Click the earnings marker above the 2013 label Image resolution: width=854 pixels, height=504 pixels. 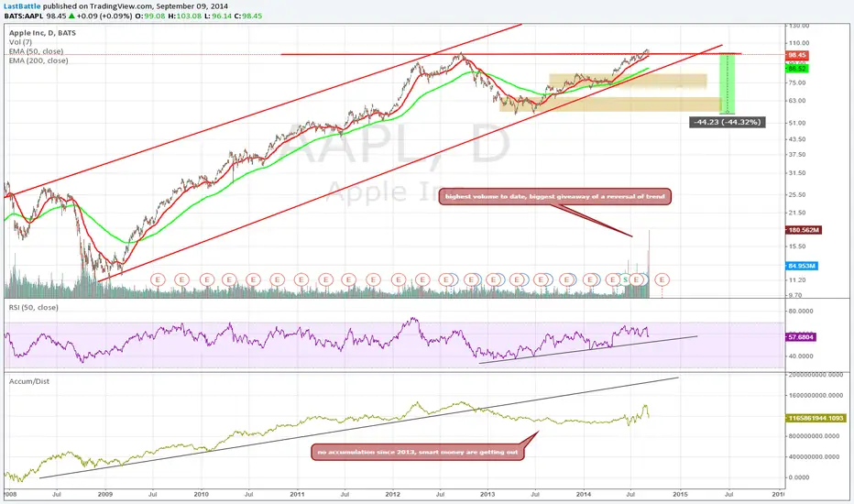tap(494, 279)
